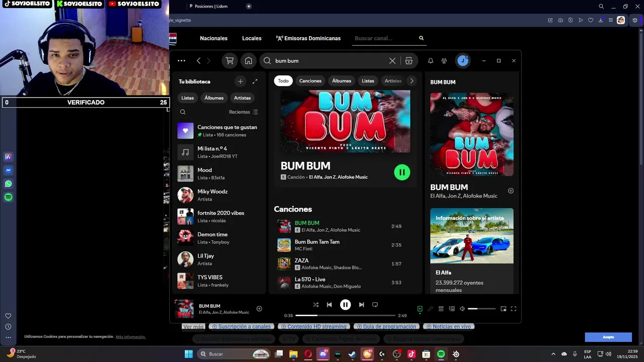Filter library by Álbumes
644x362 pixels.
[214, 98]
